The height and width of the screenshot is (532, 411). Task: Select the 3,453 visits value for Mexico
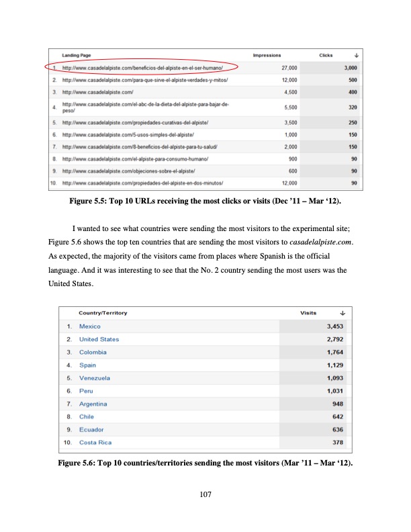pos(334,326)
